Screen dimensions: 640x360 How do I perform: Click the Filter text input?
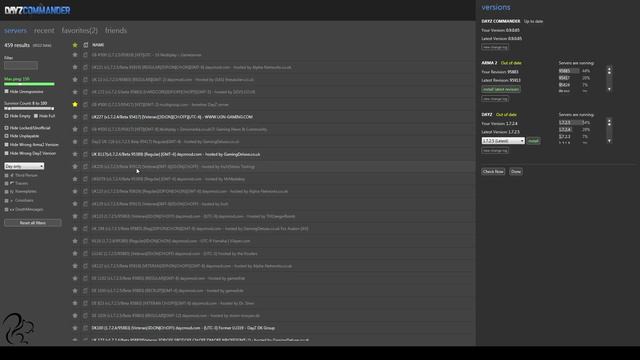[21, 65]
